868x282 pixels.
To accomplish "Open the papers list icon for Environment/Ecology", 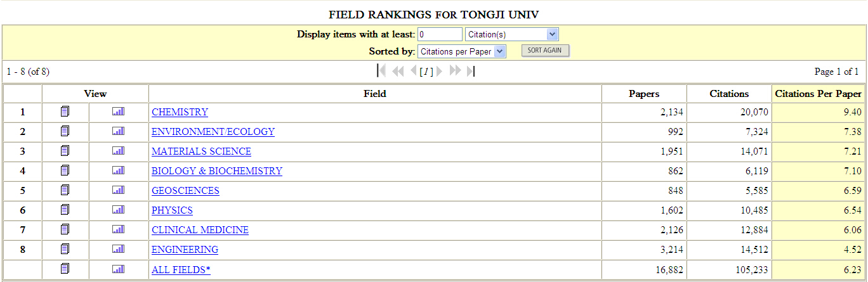I will (65, 131).
